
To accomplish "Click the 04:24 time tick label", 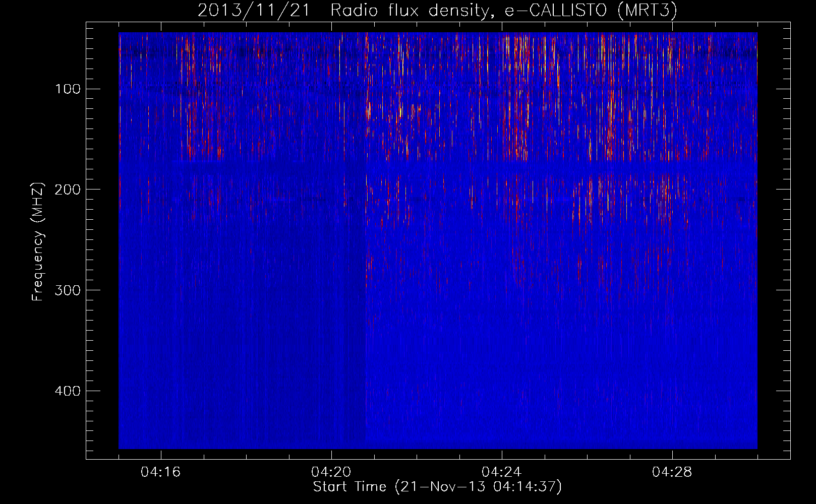I will (502, 472).
